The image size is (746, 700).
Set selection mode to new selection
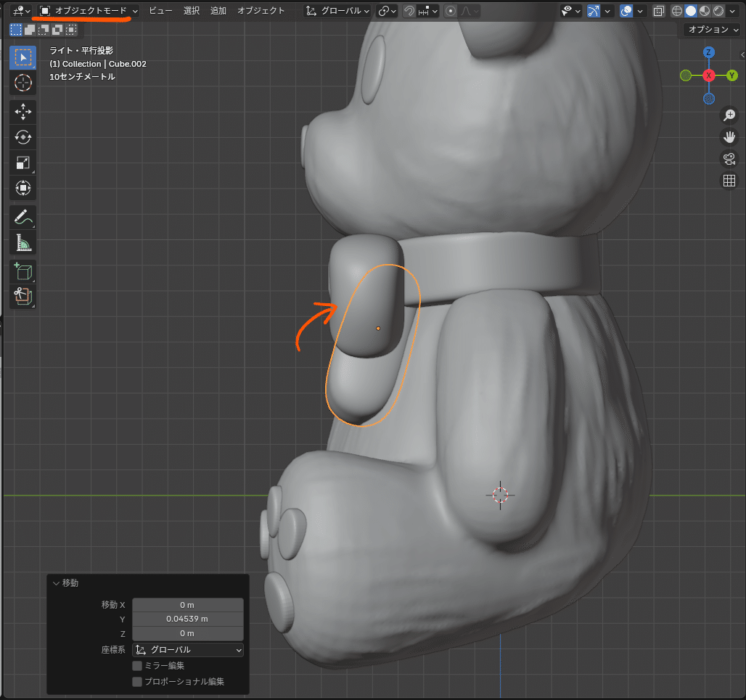pos(16,30)
